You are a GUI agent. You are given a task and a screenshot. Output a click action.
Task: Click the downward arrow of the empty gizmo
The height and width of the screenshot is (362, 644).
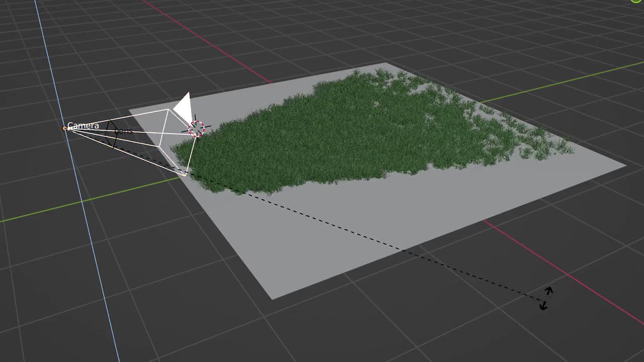[x=543, y=306]
